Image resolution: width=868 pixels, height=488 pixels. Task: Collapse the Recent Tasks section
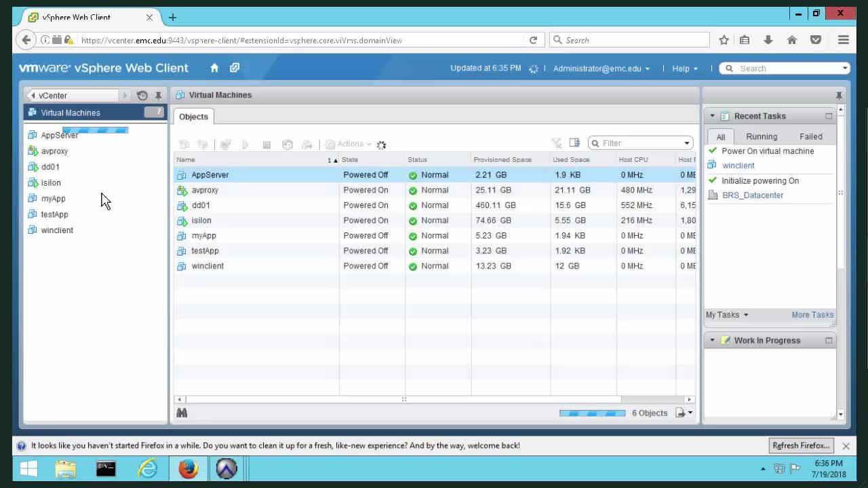[712, 116]
